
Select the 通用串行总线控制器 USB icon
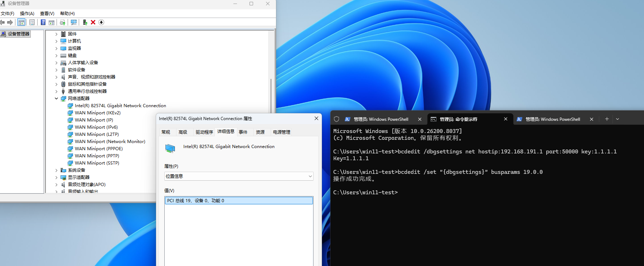click(63, 91)
